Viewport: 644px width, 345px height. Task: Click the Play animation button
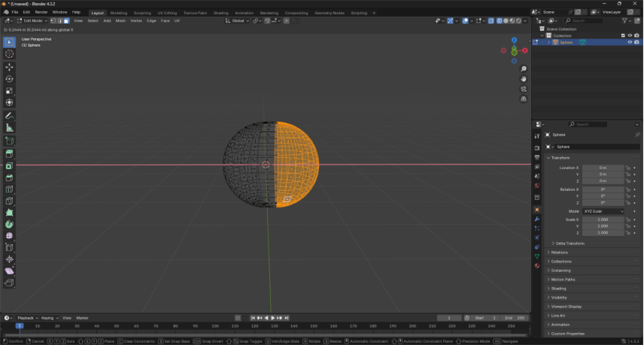pyautogui.click(x=272, y=318)
